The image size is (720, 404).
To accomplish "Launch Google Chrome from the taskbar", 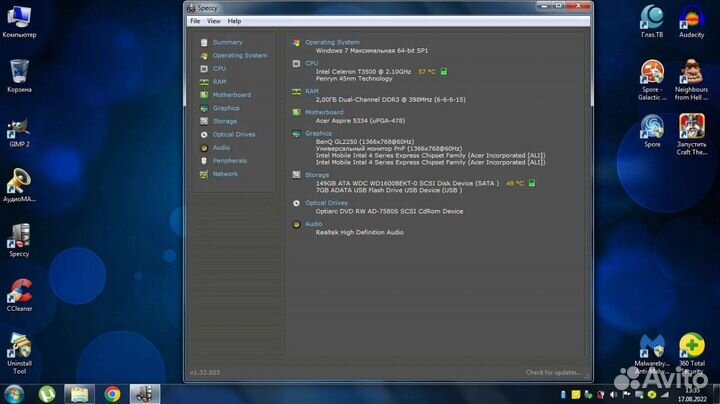I will pyautogui.click(x=112, y=394).
